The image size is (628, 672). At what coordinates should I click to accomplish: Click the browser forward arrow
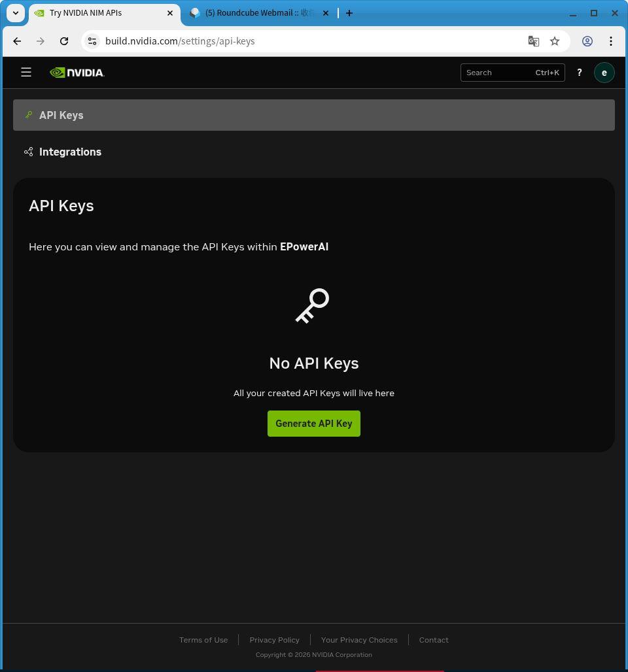(x=41, y=41)
